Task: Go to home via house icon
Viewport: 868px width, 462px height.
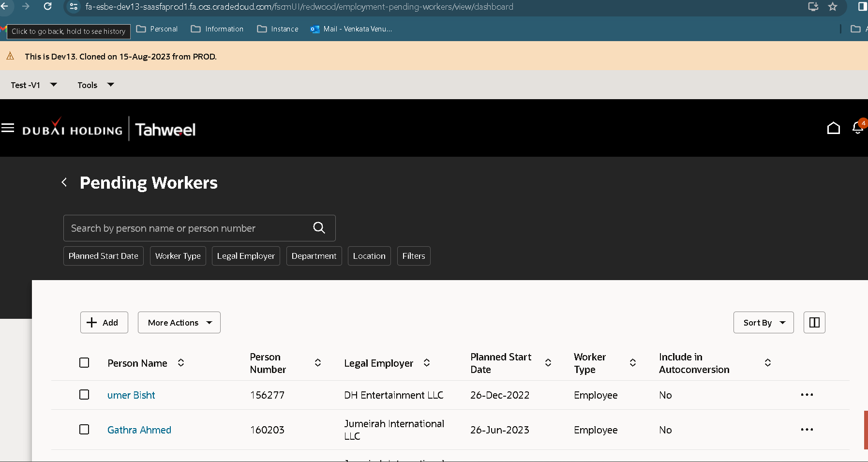Action: coord(833,128)
